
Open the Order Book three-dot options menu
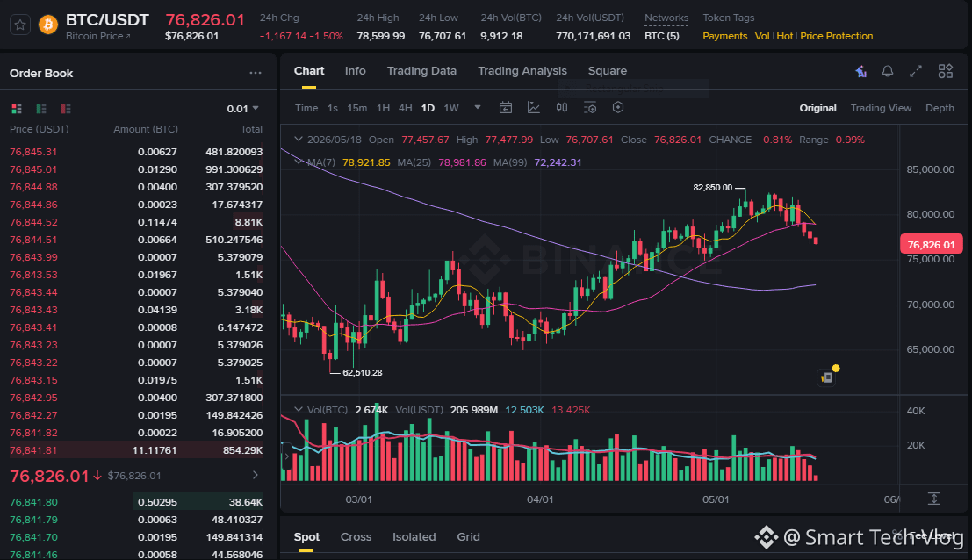(x=256, y=73)
